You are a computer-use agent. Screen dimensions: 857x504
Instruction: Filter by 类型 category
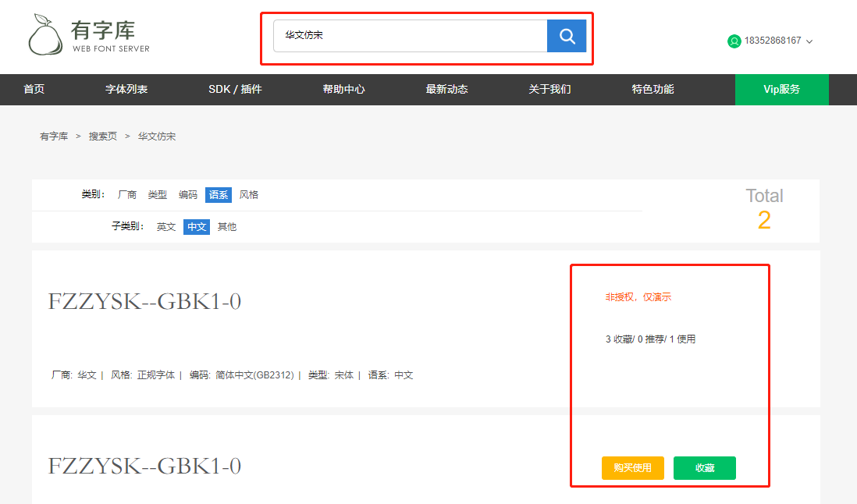pos(158,195)
